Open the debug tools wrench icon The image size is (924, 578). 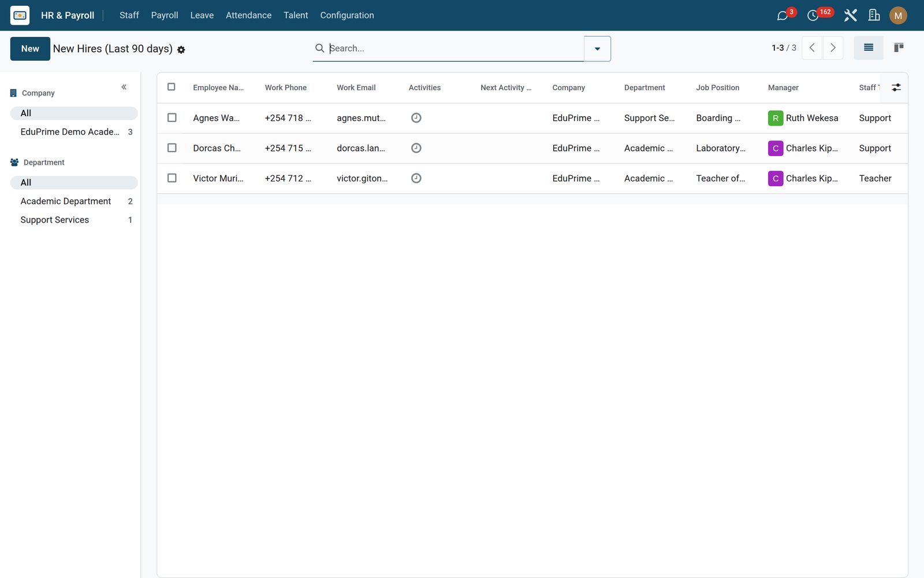tap(850, 16)
